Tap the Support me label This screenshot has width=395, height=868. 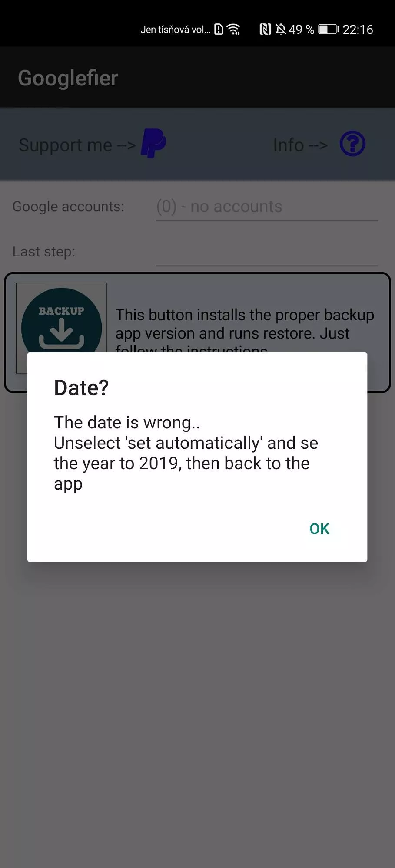point(77,145)
